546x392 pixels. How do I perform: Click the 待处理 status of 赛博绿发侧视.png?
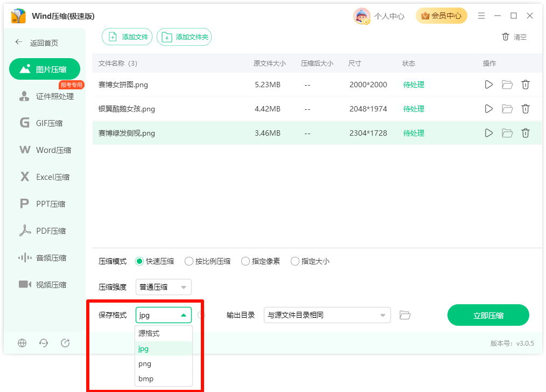pos(414,133)
